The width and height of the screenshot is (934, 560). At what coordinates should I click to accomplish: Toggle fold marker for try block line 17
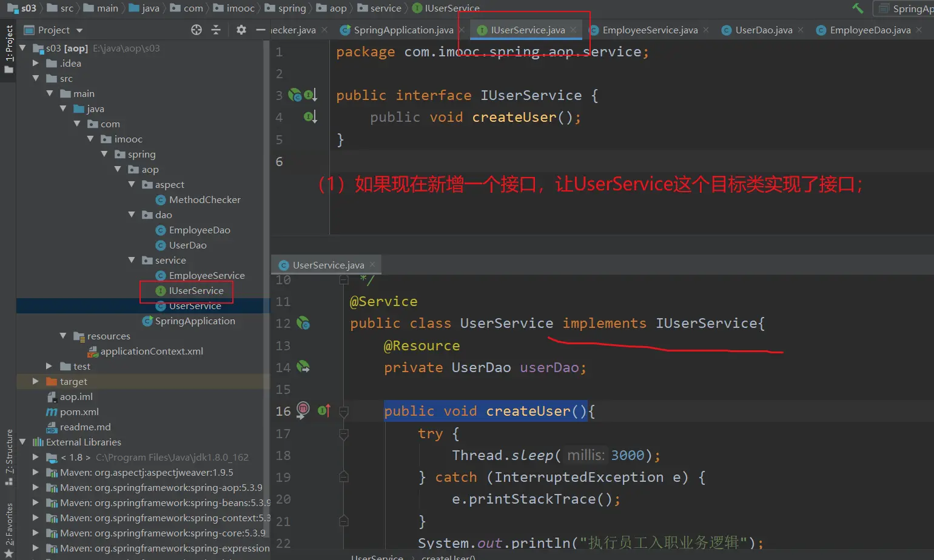[344, 434]
